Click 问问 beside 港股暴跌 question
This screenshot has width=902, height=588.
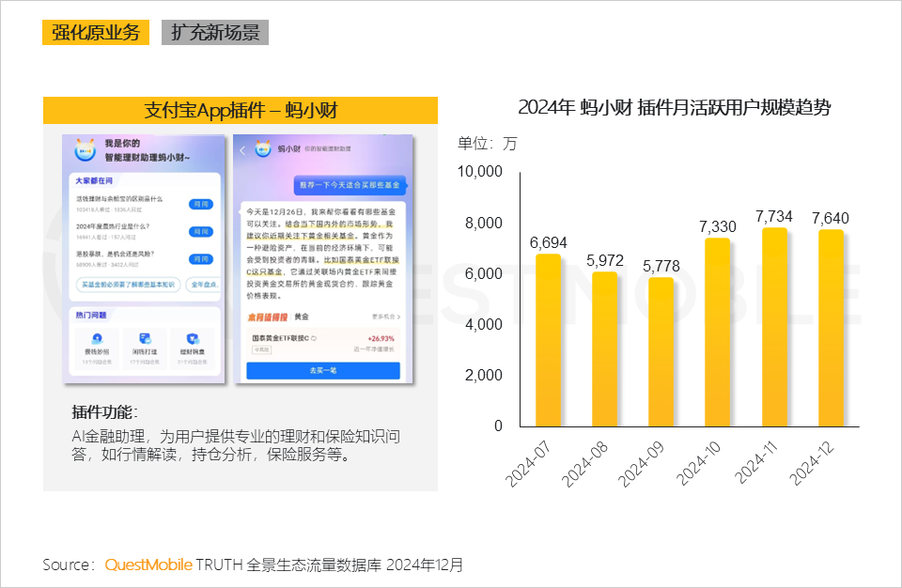(200, 258)
